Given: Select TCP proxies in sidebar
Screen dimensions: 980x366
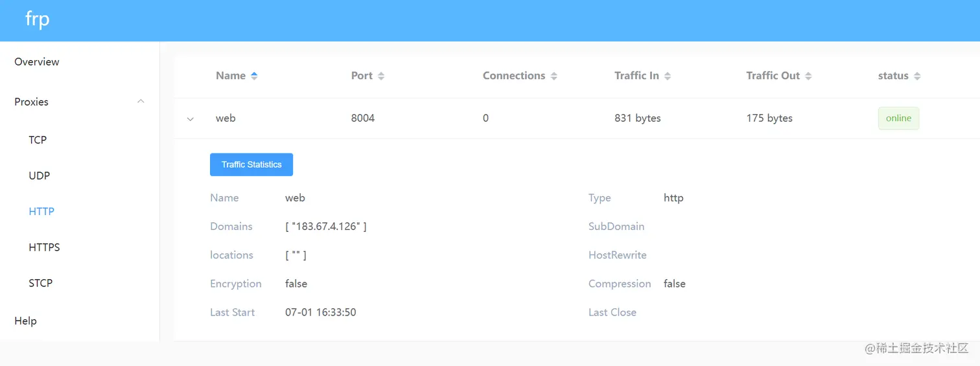Looking at the screenshot, I should point(38,139).
